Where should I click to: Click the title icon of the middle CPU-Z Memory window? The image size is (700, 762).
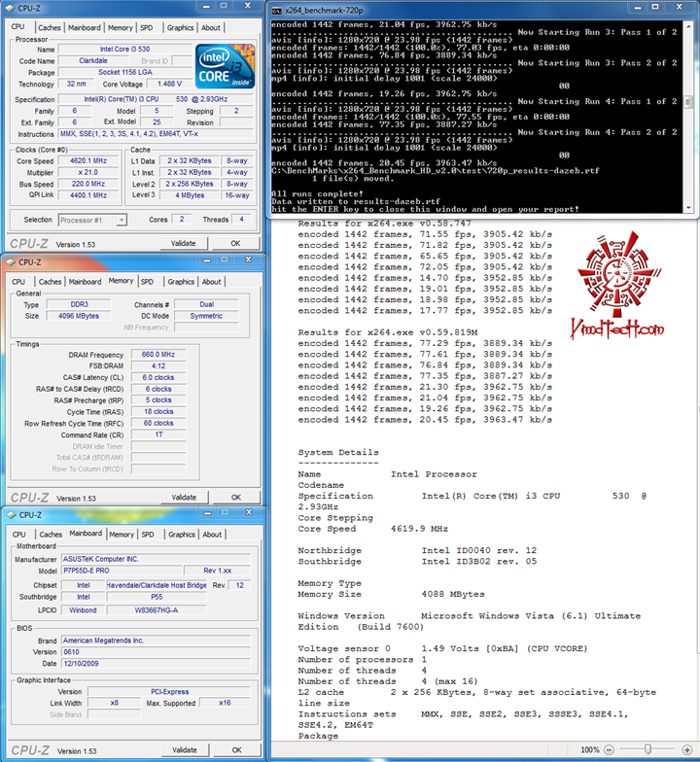coord(11,262)
